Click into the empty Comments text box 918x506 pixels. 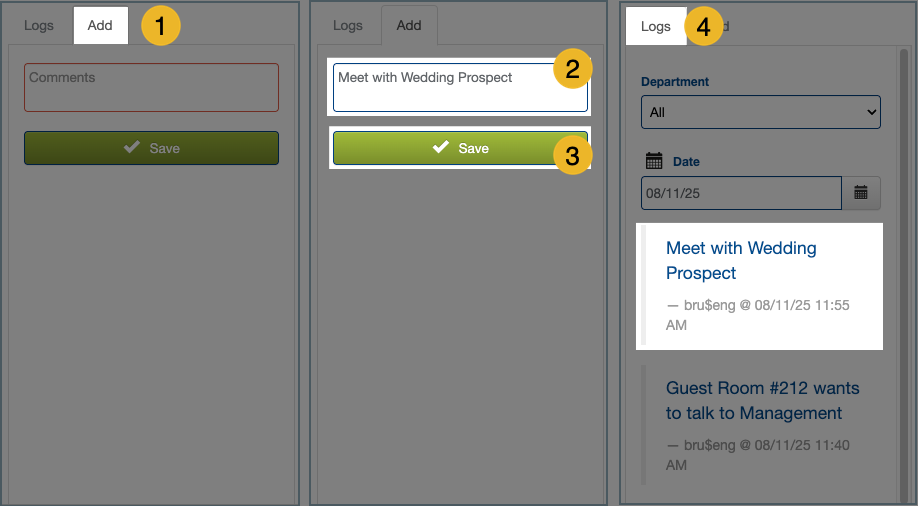151,88
